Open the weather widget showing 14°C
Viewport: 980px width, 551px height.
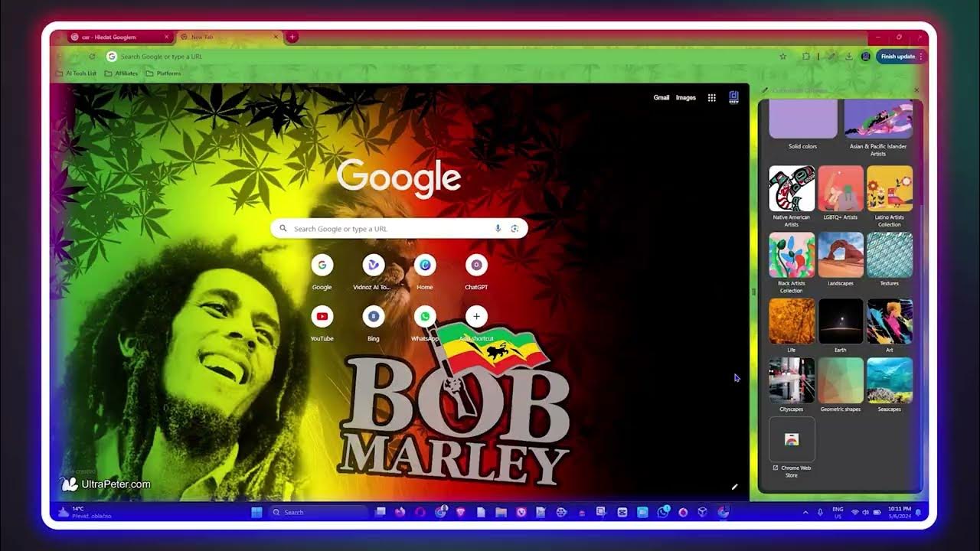(86, 512)
